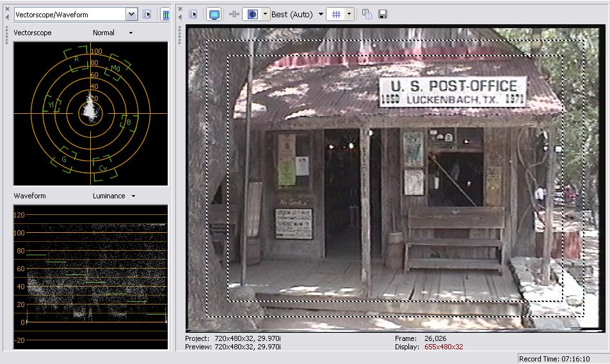The width and height of the screenshot is (610, 364).
Task: Click the Preview 720x480x32 info text
Action: (x=233, y=347)
